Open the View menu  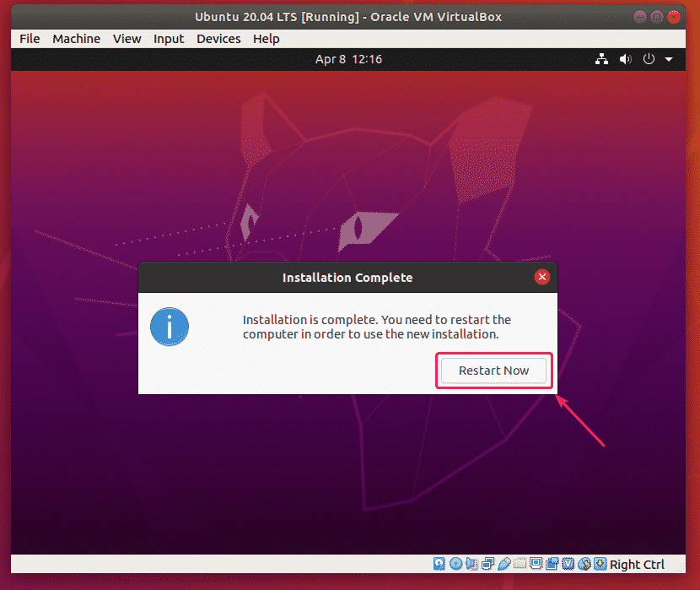click(127, 39)
